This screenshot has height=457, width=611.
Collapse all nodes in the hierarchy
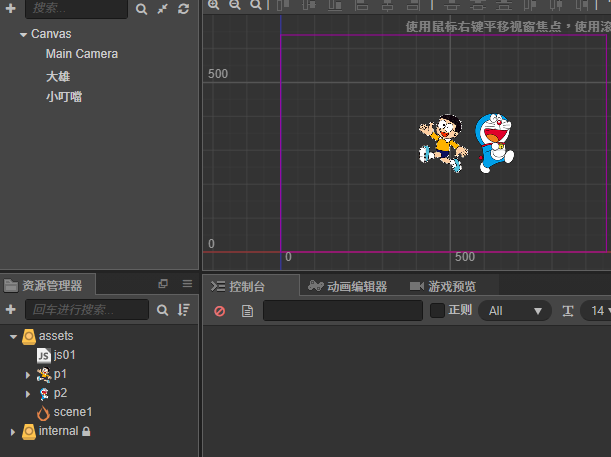point(163,9)
